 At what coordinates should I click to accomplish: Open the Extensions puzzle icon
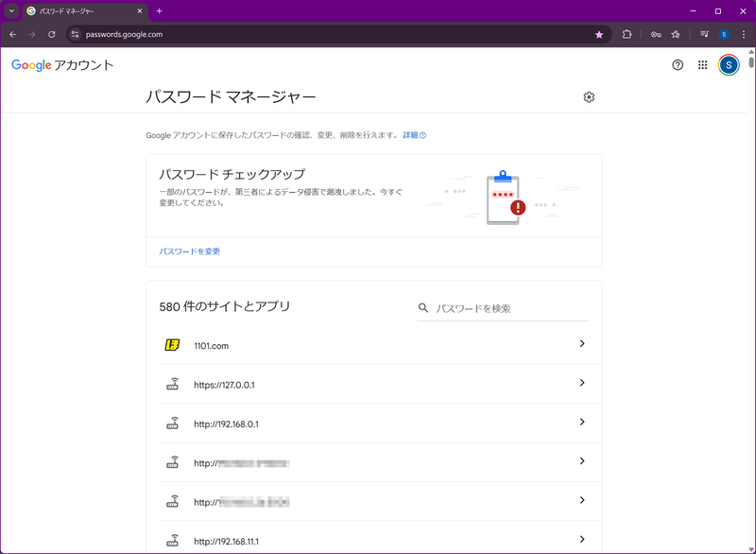tap(627, 34)
